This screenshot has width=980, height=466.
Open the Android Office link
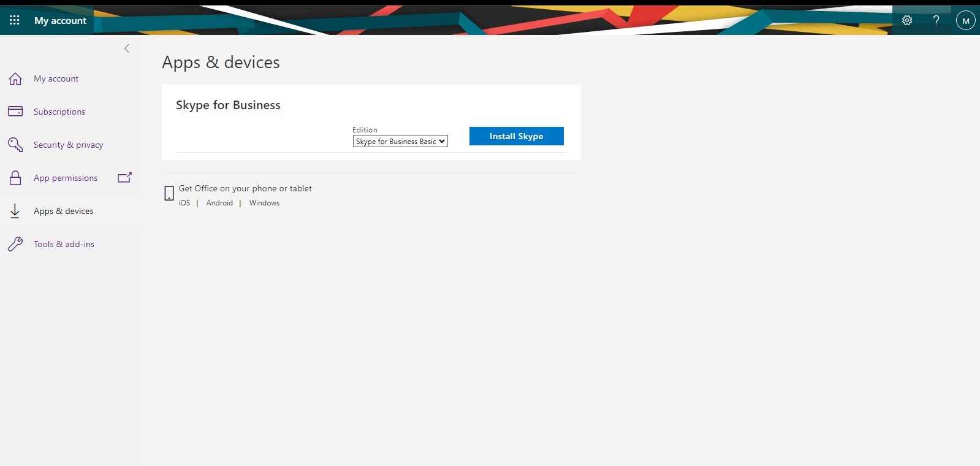coord(219,203)
